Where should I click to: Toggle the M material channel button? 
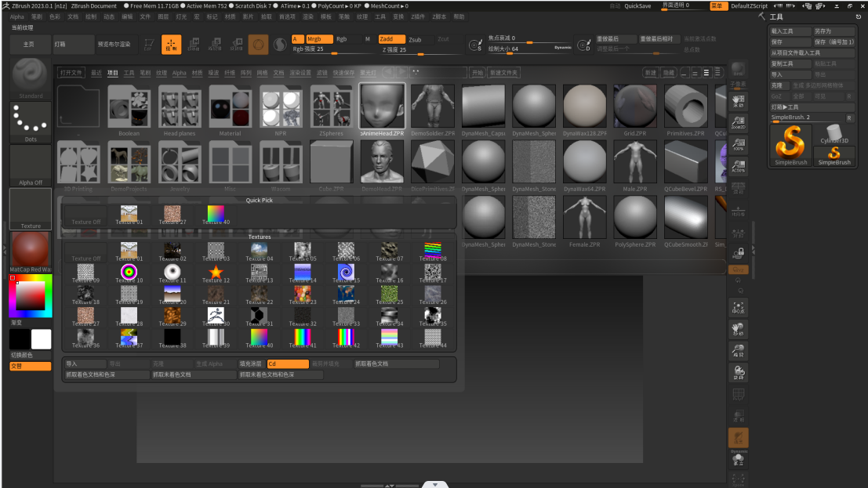point(368,38)
